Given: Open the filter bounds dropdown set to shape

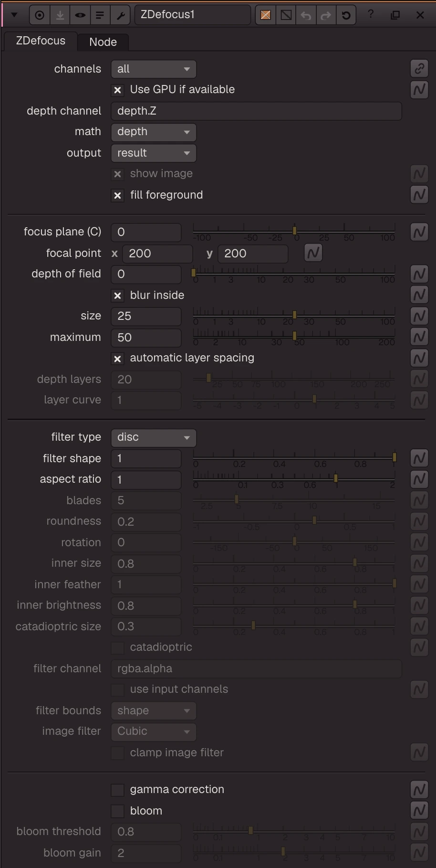Looking at the screenshot, I should pyautogui.click(x=154, y=711).
